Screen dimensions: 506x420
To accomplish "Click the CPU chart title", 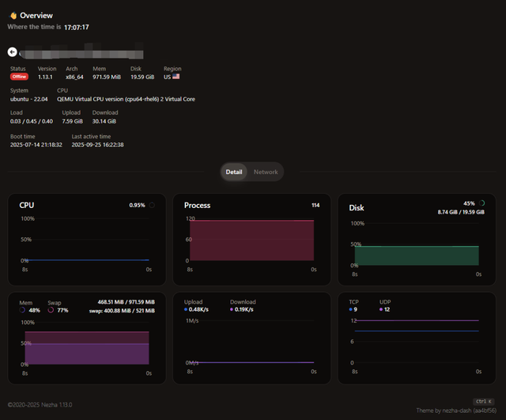I will coord(26,205).
